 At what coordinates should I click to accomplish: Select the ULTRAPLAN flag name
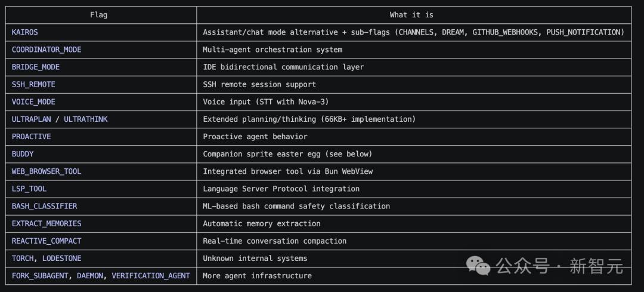click(31, 119)
